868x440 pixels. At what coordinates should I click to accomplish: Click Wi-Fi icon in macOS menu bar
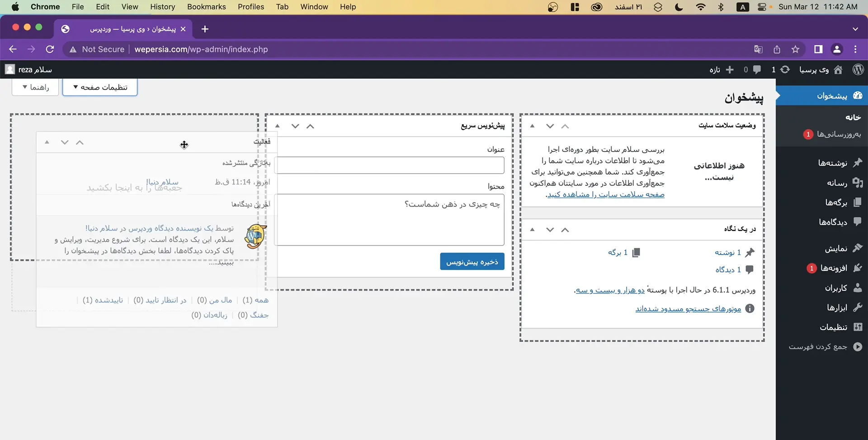pyautogui.click(x=701, y=7)
